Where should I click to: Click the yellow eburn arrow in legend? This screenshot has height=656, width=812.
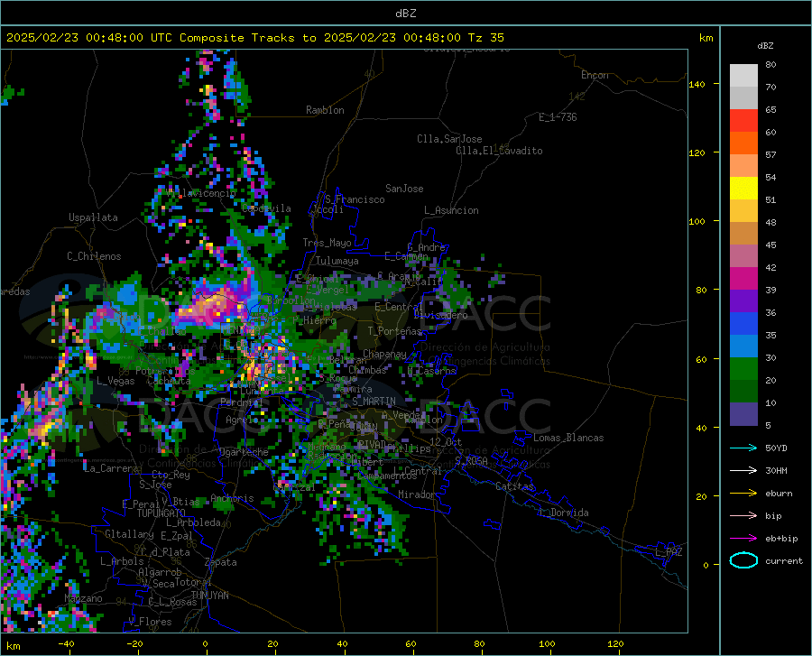[x=743, y=494]
